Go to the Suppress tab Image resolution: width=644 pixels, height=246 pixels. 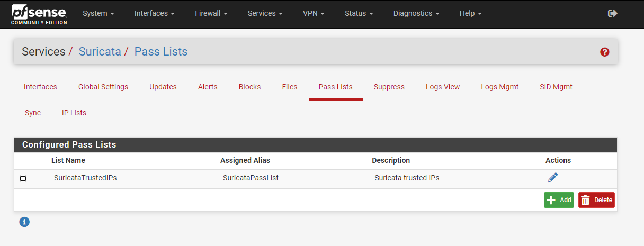click(389, 87)
